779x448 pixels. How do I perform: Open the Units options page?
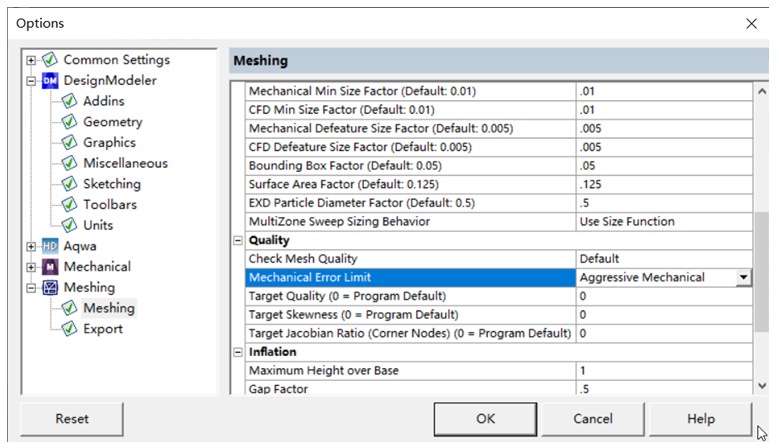(98, 225)
